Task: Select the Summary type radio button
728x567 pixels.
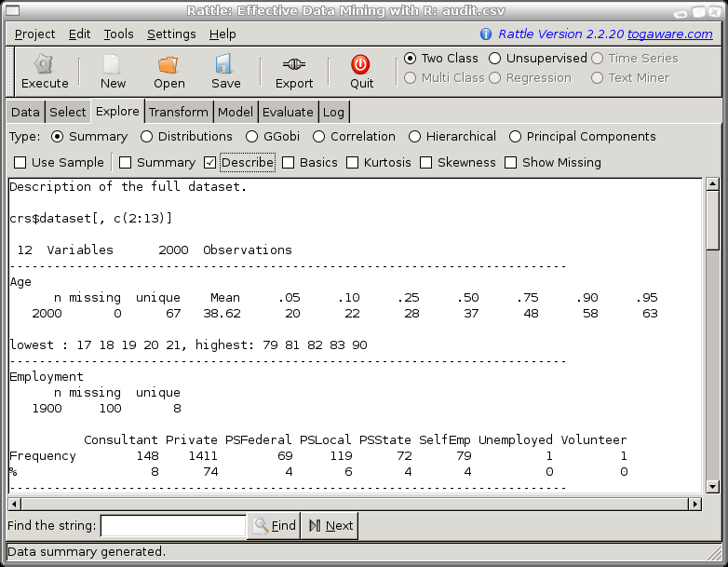Action: tap(57, 137)
